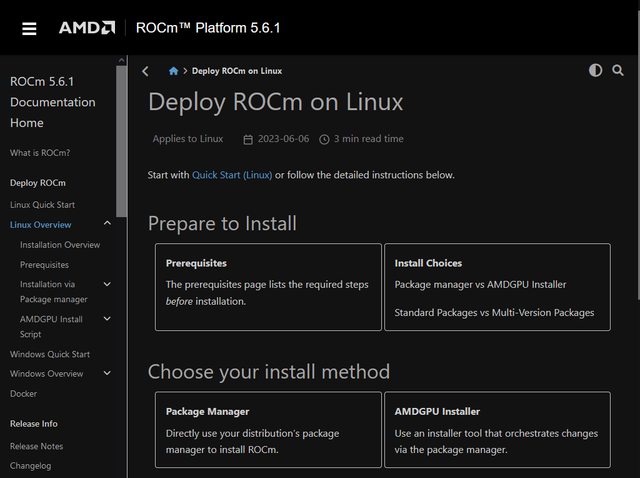The height and width of the screenshot is (478, 640).
Task: Click the back arrow in breadcrumb bar
Action: 146,71
